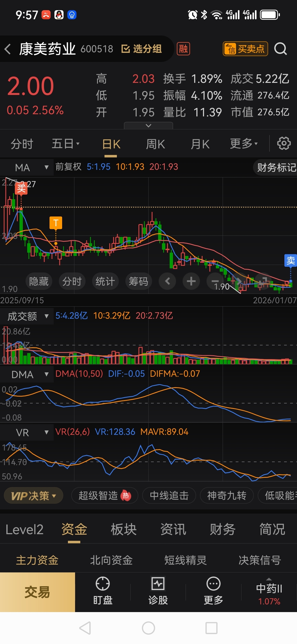Switch to 分时 chart tab
Image resolution: width=297 pixels, height=644 pixels.
(x=22, y=144)
